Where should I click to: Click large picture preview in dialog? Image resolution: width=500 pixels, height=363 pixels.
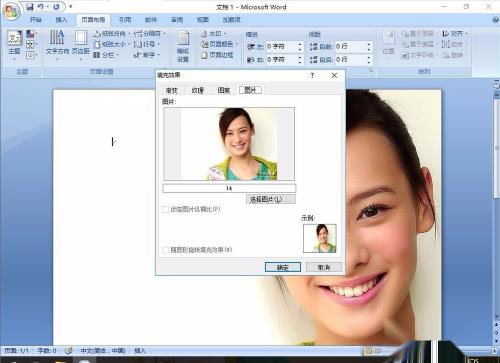click(x=229, y=144)
